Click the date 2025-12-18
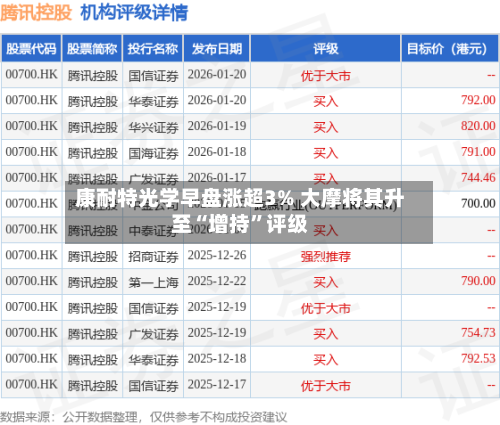500x425 pixels. pos(217,359)
